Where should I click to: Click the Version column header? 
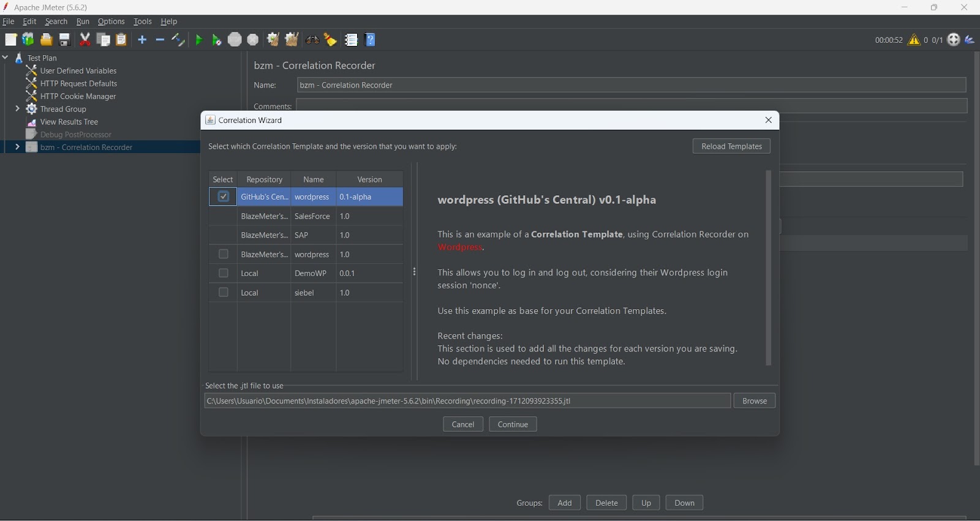[369, 179]
